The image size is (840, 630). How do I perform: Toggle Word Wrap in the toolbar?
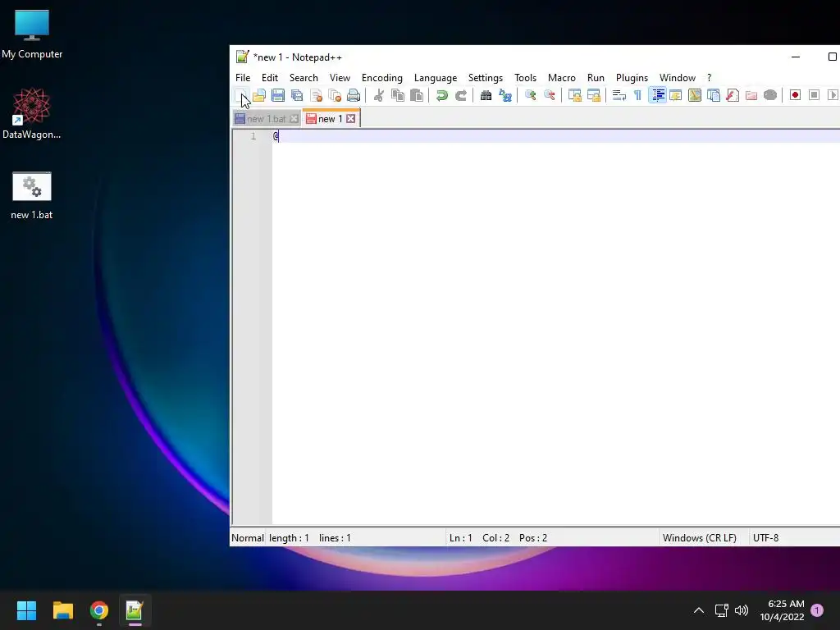click(x=619, y=95)
